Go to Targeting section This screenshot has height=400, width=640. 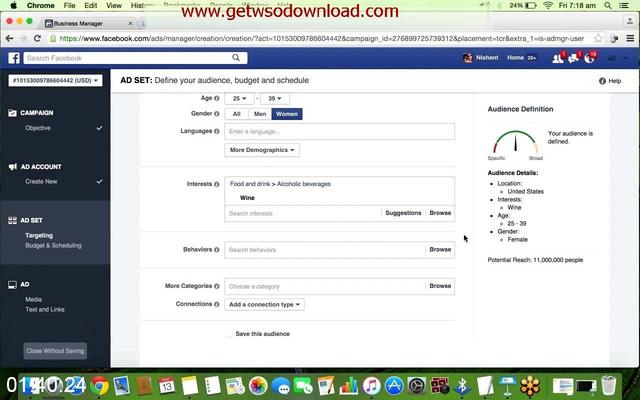pyautogui.click(x=39, y=236)
